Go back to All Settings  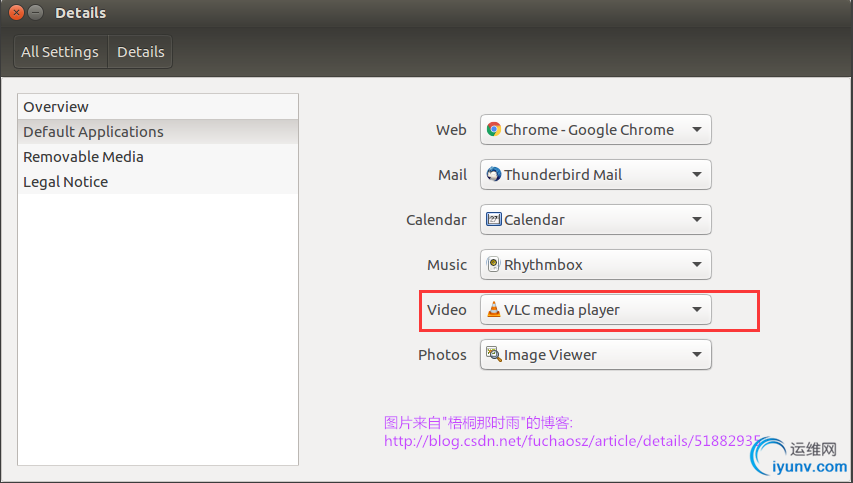click(x=60, y=52)
